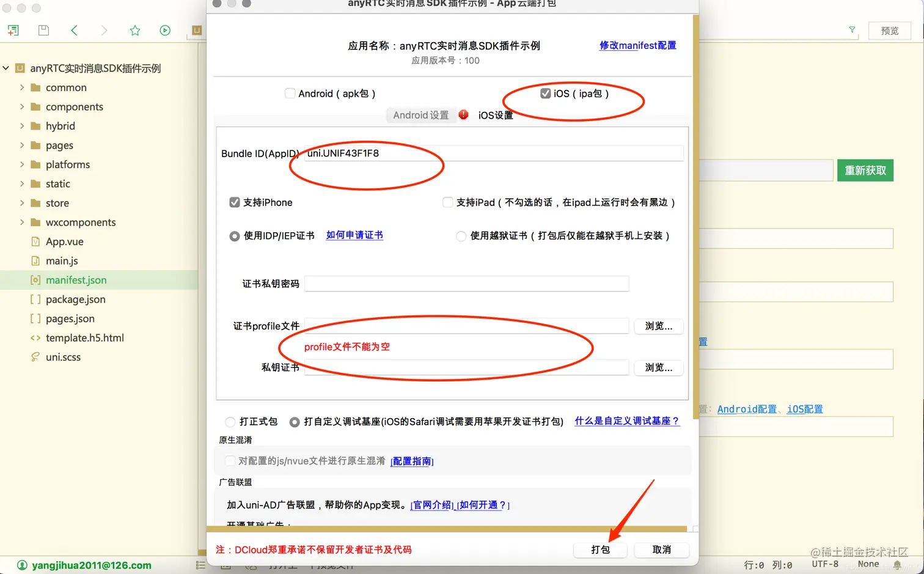This screenshot has height=574, width=924.
Task: Click the star bookmark toolbar icon
Action: tap(135, 30)
